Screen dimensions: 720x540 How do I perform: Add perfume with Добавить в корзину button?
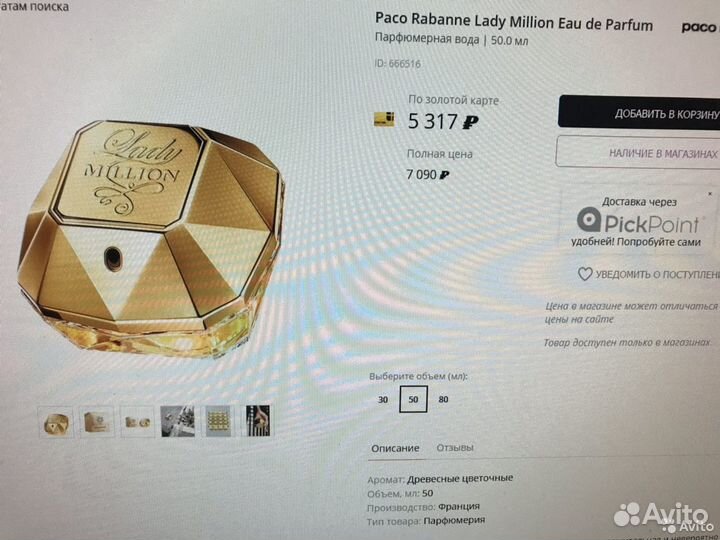pos(639,112)
